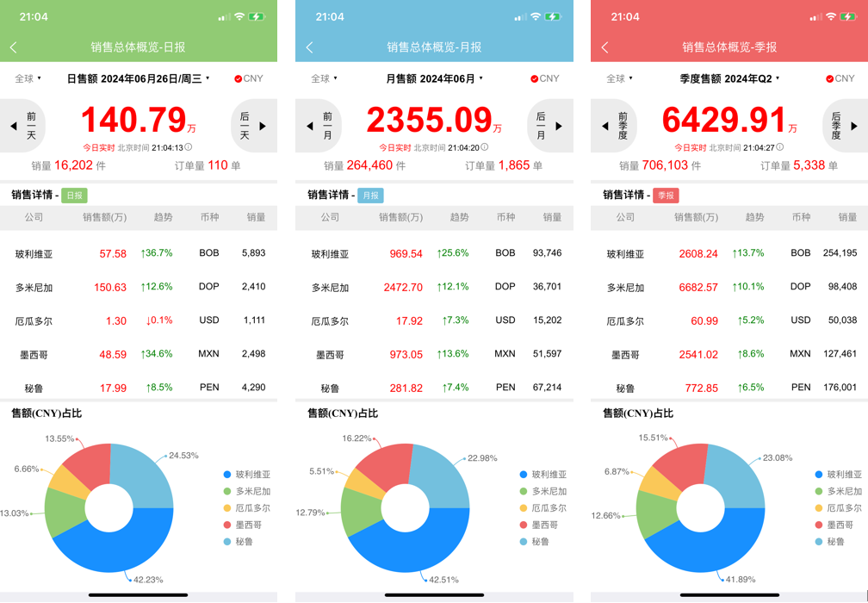Screen dimensions: 868x603
Task: Go back from the daily report screen
Action: pos(14,47)
